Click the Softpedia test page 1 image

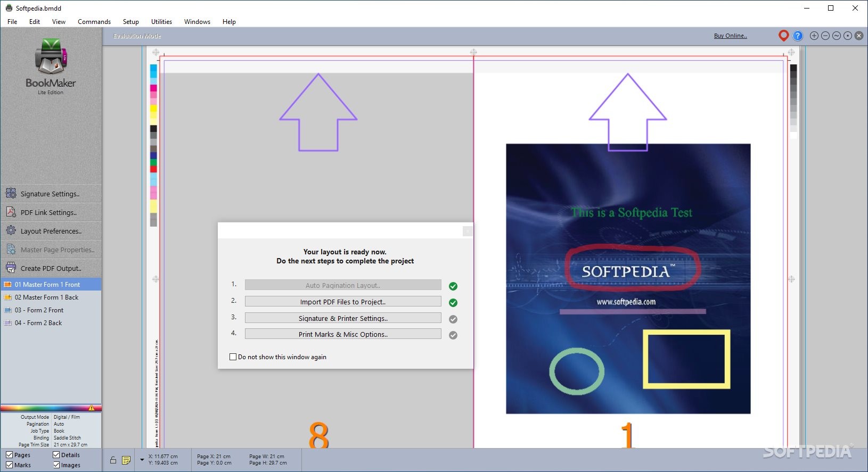pos(628,278)
